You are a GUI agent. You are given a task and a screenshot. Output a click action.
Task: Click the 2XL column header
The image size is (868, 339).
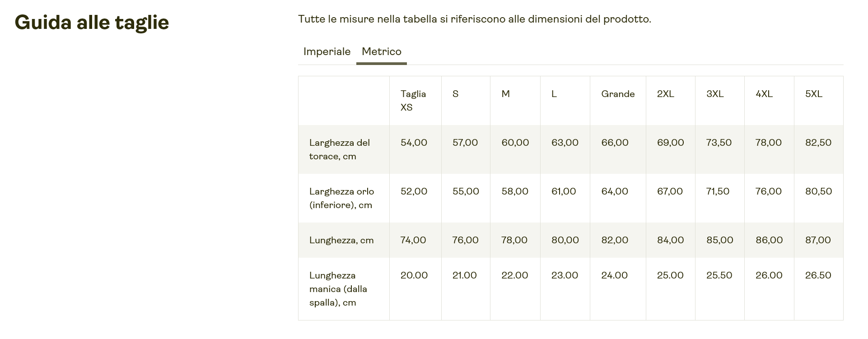[x=665, y=94]
